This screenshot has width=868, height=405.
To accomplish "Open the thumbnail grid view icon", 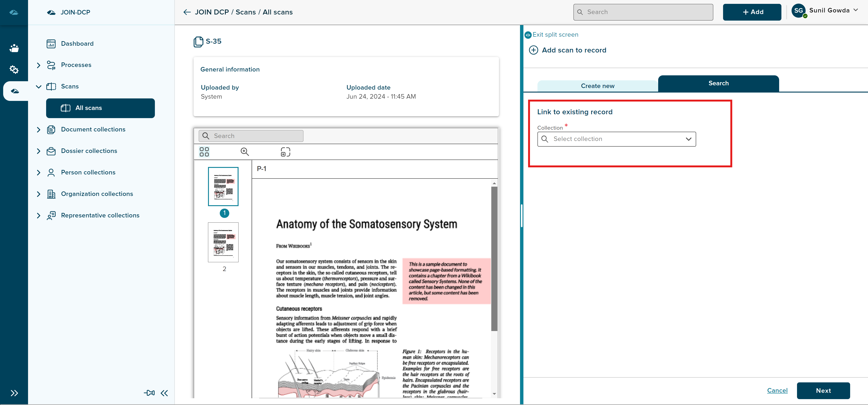I will click(x=204, y=152).
